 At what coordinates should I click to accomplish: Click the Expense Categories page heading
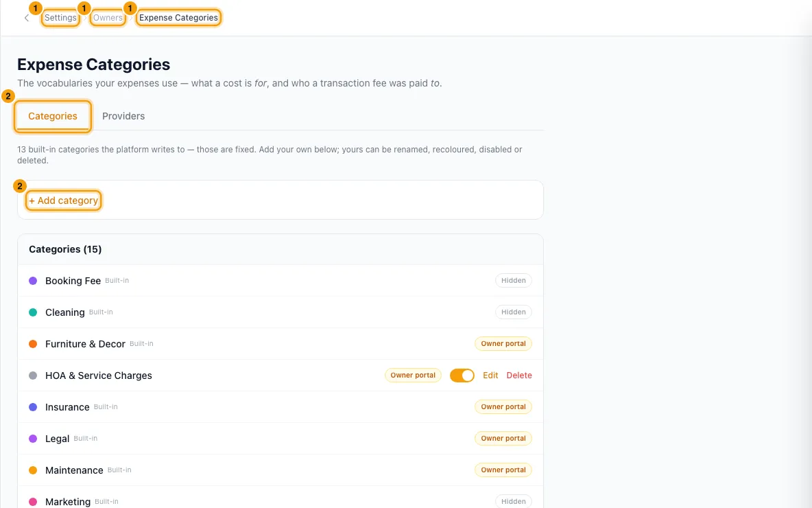pos(94,65)
